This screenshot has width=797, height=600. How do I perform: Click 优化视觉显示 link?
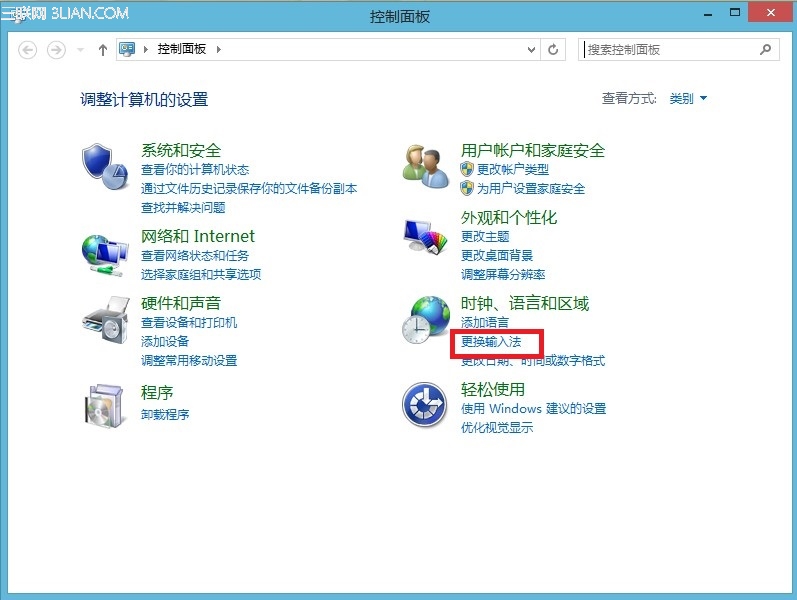pos(497,428)
